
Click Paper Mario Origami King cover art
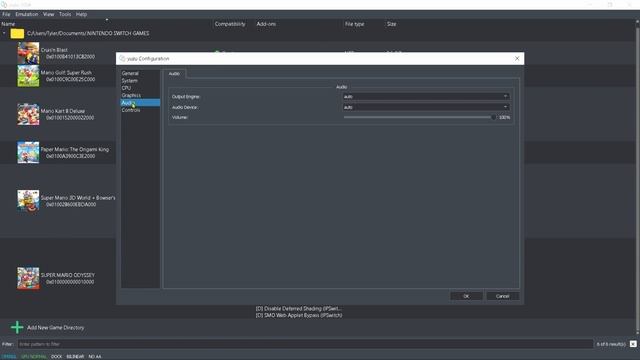point(28,152)
